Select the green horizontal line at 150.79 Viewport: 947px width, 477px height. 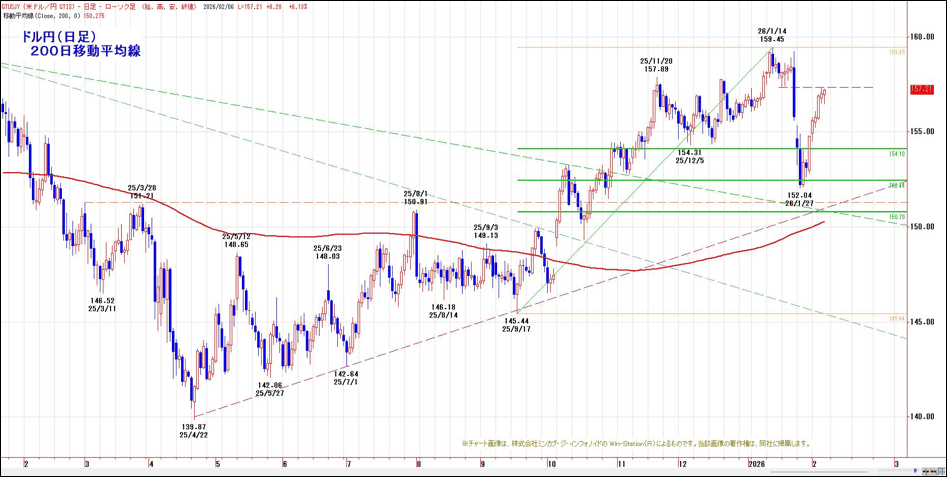tap(700, 211)
